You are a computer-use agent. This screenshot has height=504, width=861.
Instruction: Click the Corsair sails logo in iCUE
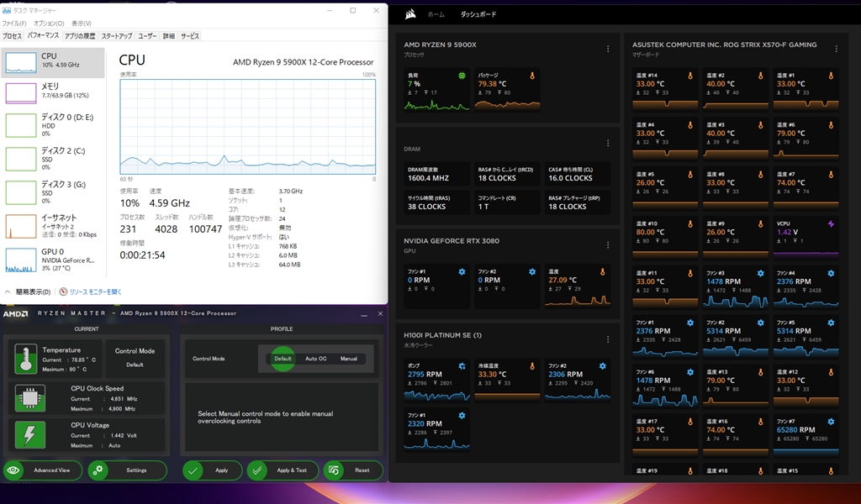point(410,14)
